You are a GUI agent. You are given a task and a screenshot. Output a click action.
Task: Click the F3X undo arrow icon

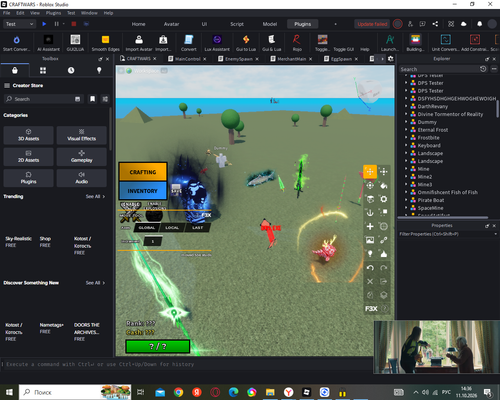point(370,268)
